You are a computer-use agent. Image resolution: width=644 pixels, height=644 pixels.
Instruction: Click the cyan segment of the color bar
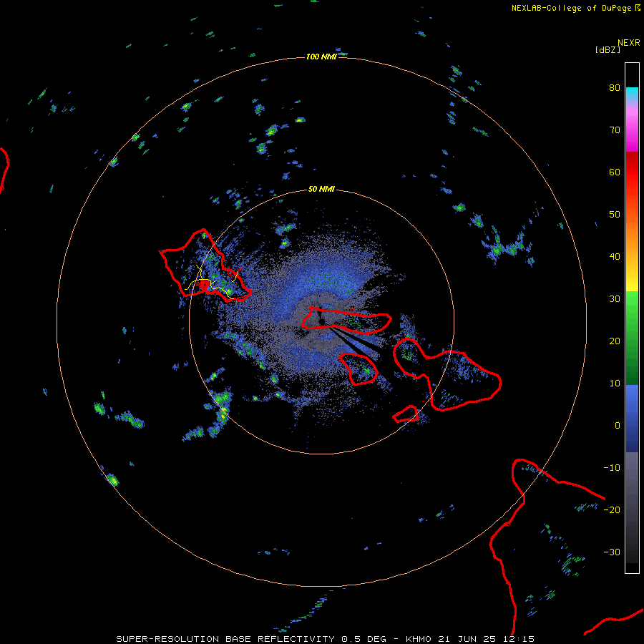(632, 94)
